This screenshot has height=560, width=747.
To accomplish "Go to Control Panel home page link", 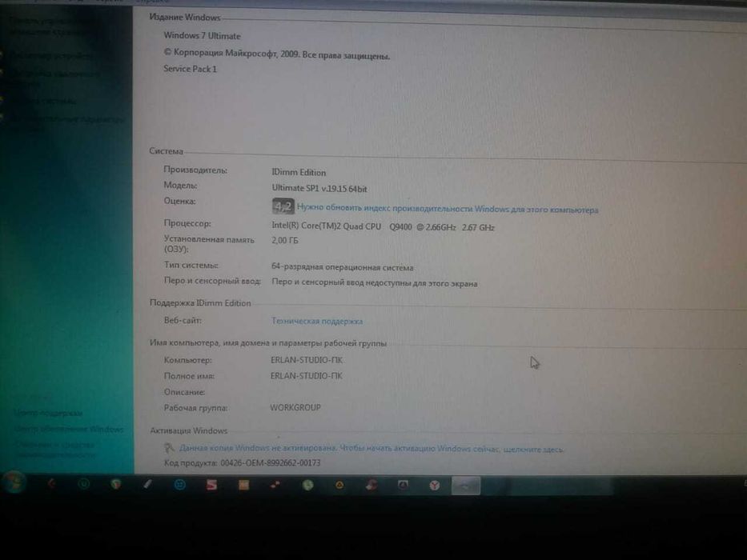I will pyautogui.click(x=48, y=26).
